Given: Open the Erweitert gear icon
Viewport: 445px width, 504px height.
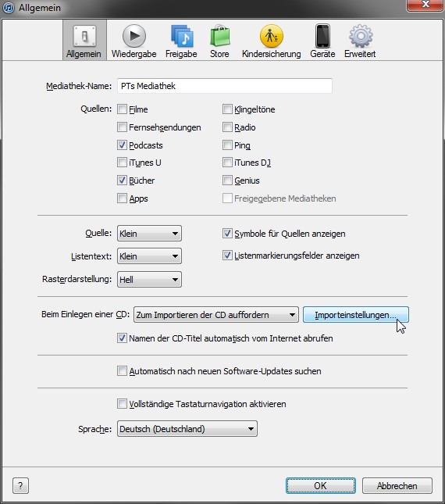Looking at the screenshot, I should [361, 36].
